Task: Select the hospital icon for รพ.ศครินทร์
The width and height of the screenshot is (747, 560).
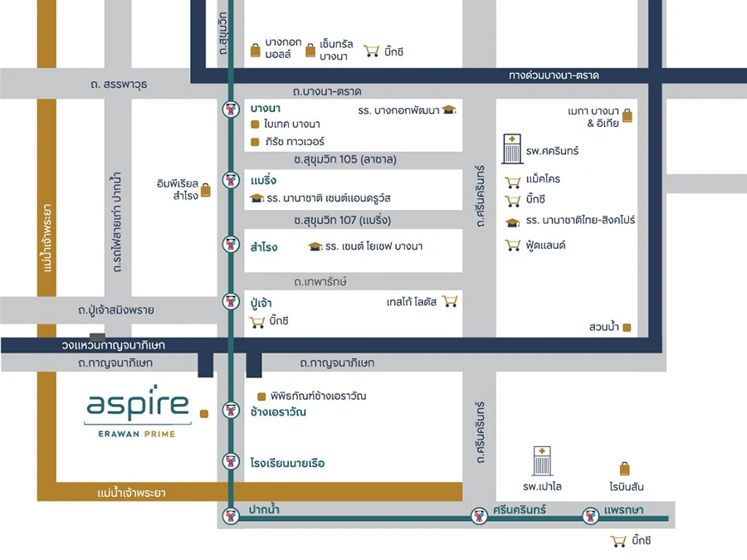Action: click(512, 149)
